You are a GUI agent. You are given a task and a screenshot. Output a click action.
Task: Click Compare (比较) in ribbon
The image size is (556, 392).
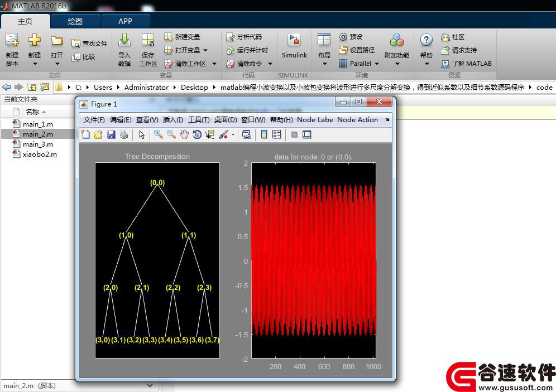[83, 57]
